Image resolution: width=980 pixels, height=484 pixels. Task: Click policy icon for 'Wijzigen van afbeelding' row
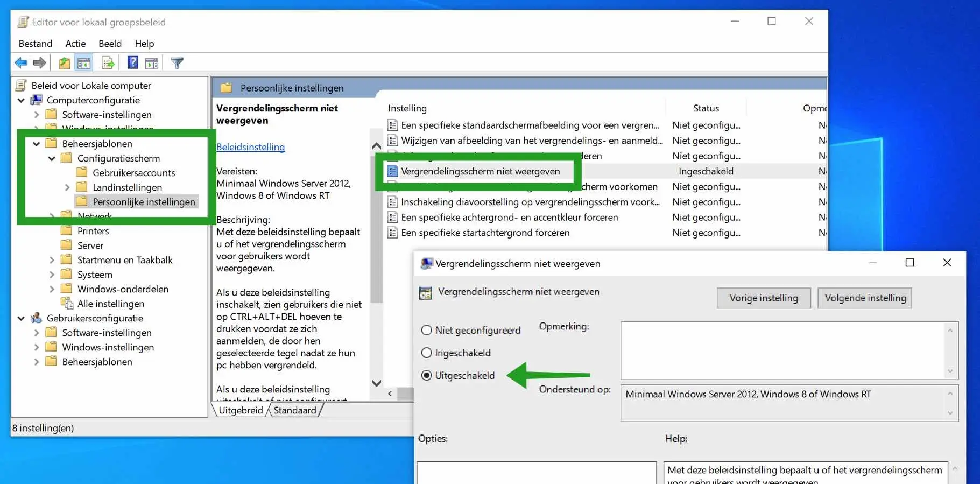pos(393,141)
